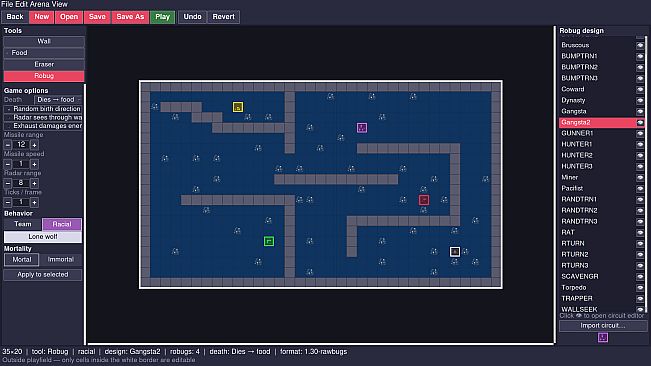651x366 pixels.
Task: Open circuit editor for Gangsta2 via eye icon
Action: pyautogui.click(x=640, y=122)
